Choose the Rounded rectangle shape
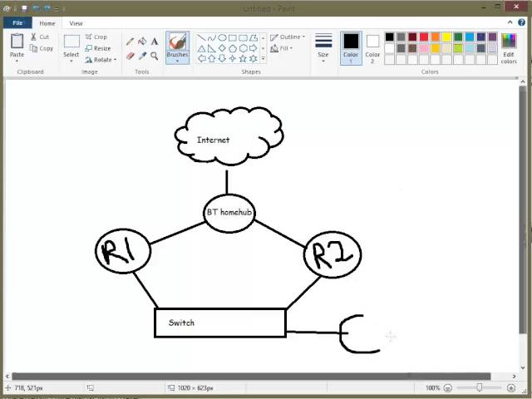Image resolution: width=532 pixels, height=399 pixels. 243,37
